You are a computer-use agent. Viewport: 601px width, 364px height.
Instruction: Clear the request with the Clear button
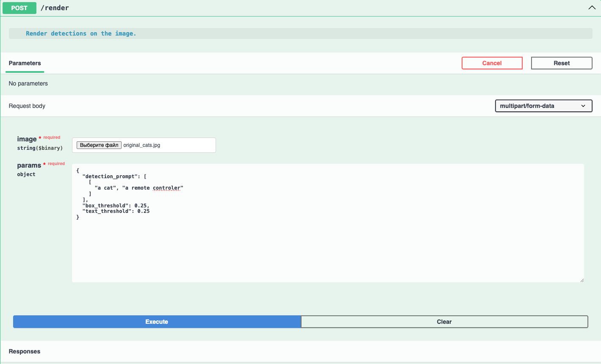(444, 322)
